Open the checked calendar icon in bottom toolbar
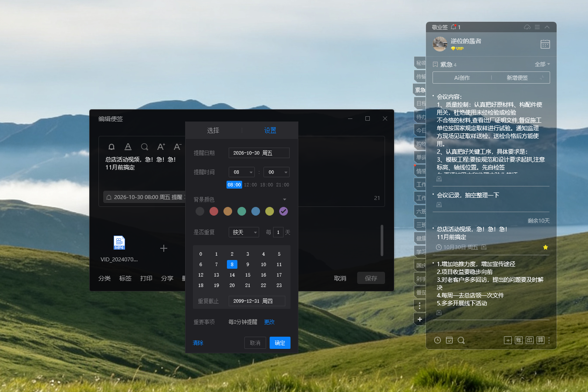588x392 pixels. 449,340
